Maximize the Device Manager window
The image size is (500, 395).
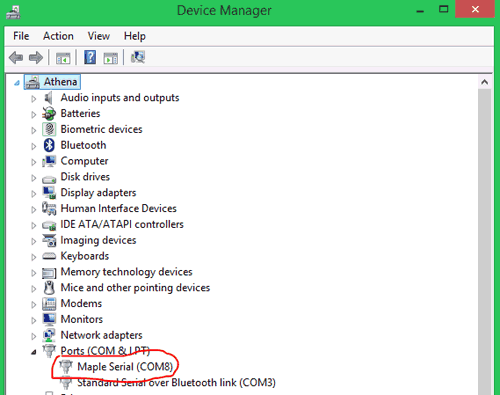tap(443, 9)
